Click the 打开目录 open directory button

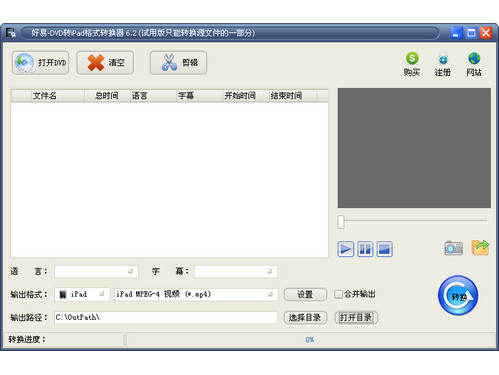click(356, 318)
